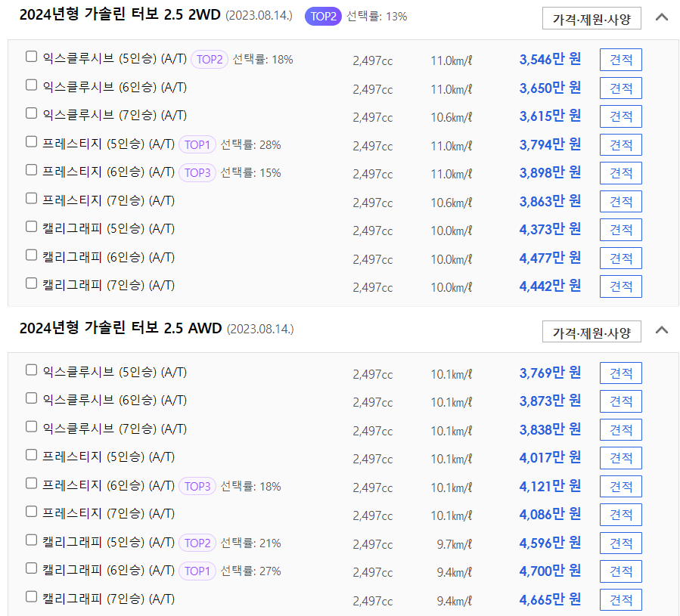Screen dimensions: 680x616
Task: Tick 2WD 캘리그래피 (6인승) checkbox
Action: [31, 255]
